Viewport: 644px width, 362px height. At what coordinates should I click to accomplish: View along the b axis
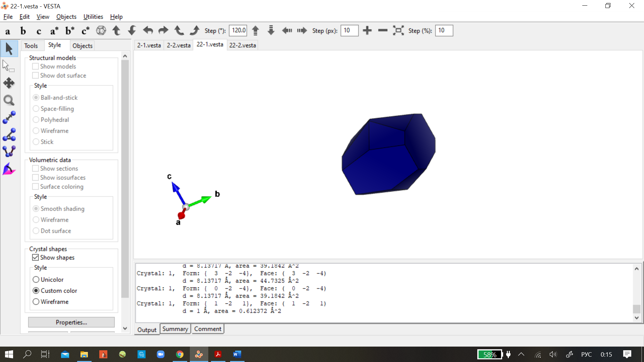click(x=23, y=31)
